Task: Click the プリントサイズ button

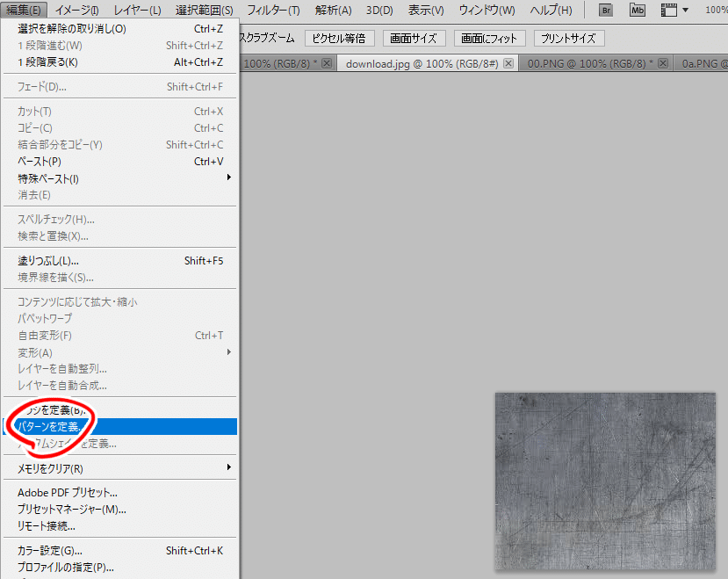Action: (569, 38)
